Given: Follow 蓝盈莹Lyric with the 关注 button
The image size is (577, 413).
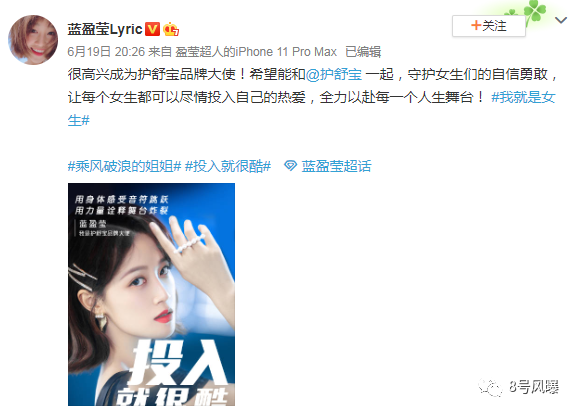Looking at the screenshot, I should coord(489,26).
